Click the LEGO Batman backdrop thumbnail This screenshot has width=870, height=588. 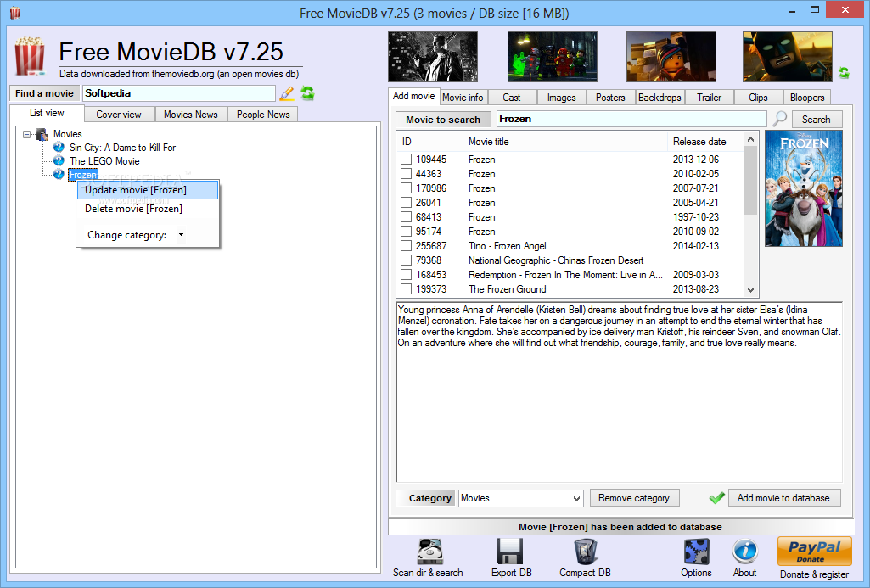(x=788, y=57)
